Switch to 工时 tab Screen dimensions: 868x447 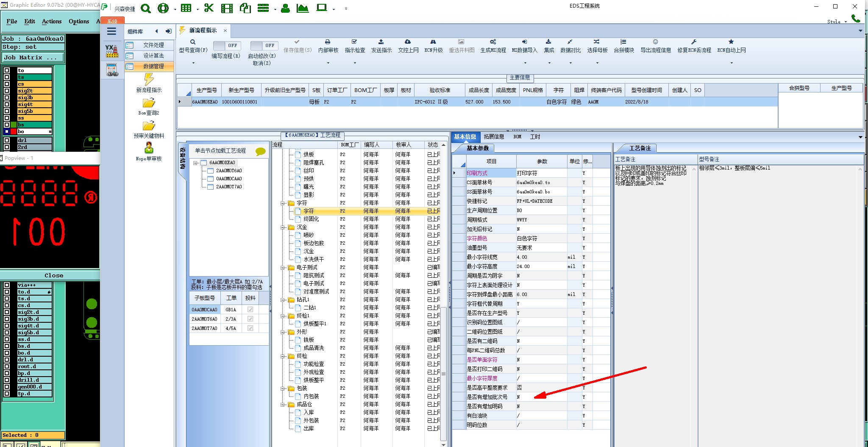coord(535,137)
